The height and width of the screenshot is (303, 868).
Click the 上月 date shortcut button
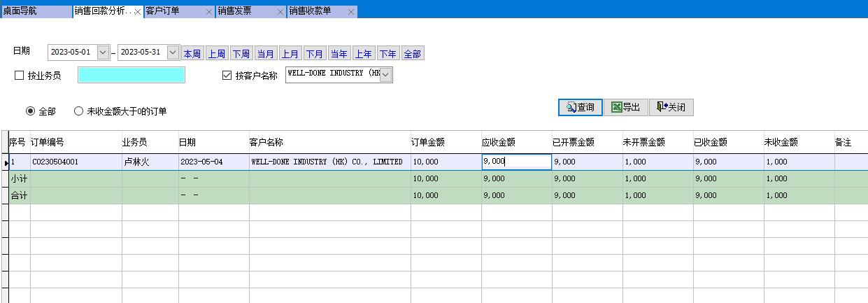click(290, 54)
